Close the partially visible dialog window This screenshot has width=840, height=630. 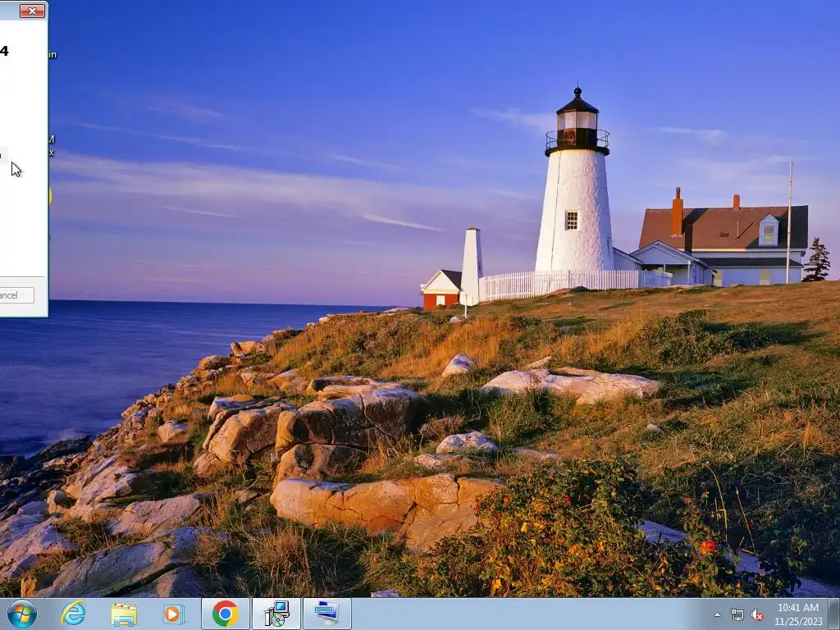(x=32, y=11)
